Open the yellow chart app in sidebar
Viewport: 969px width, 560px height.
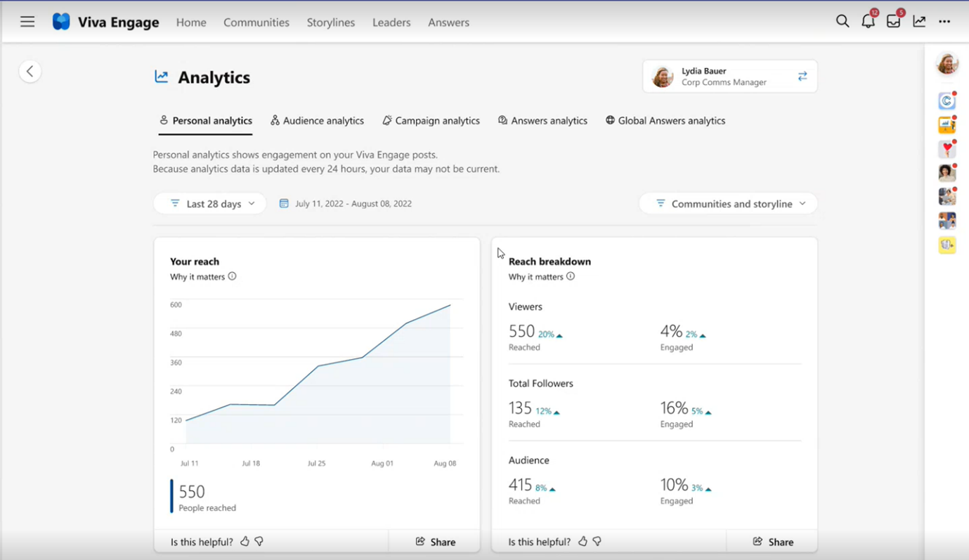pyautogui.click(x=947, y=125)
